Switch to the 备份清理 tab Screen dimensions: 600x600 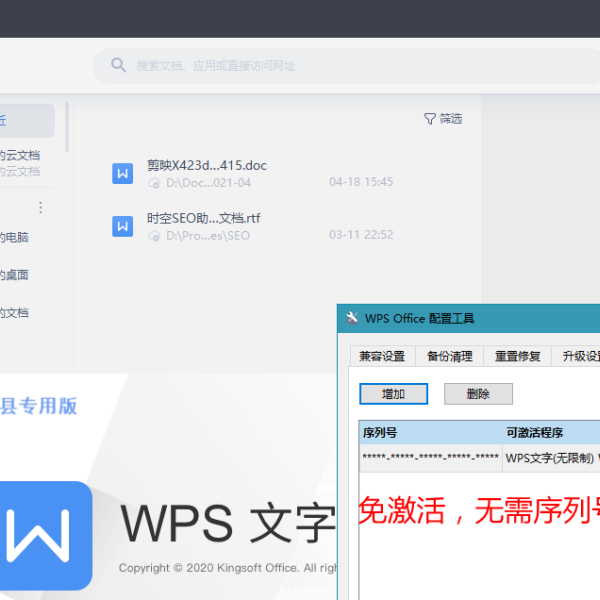pos(450,356)
